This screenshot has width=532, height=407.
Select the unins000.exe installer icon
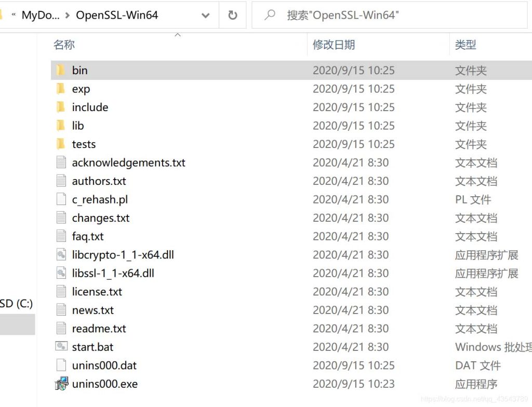tap(61, 384)
